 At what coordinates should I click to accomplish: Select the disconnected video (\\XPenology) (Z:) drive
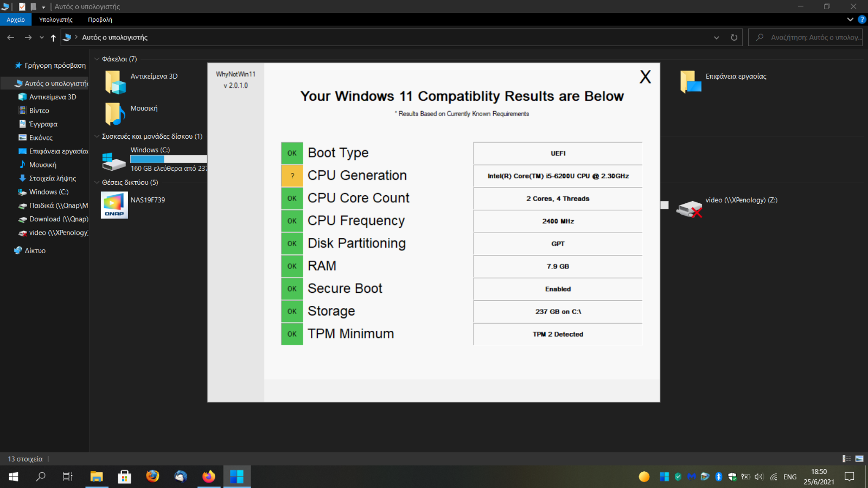pyautogui.click(x=727, y=208)
